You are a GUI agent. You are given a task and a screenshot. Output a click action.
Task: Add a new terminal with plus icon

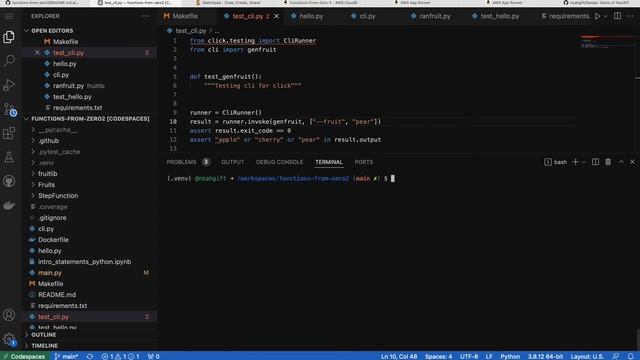576,162
